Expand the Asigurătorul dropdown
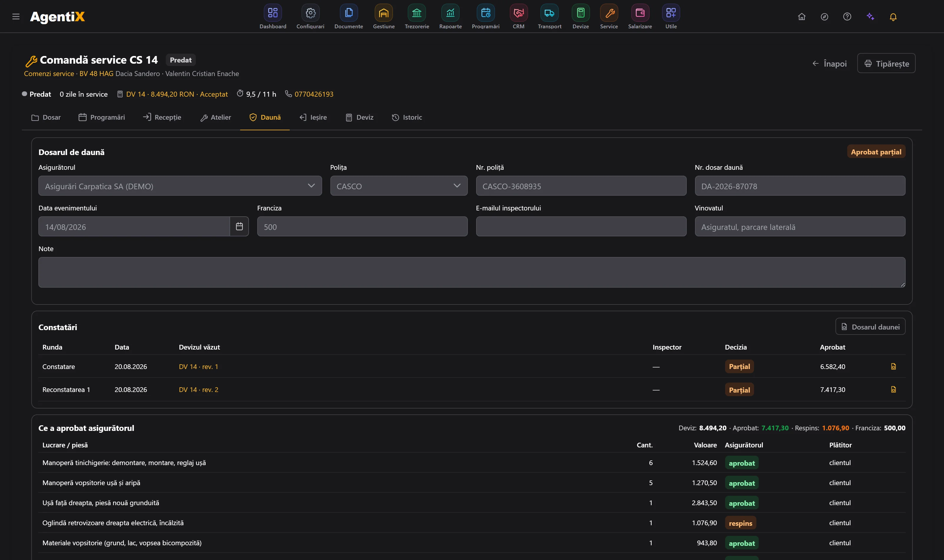The height and width of the screenshot is (560, 944). (180, 186)
